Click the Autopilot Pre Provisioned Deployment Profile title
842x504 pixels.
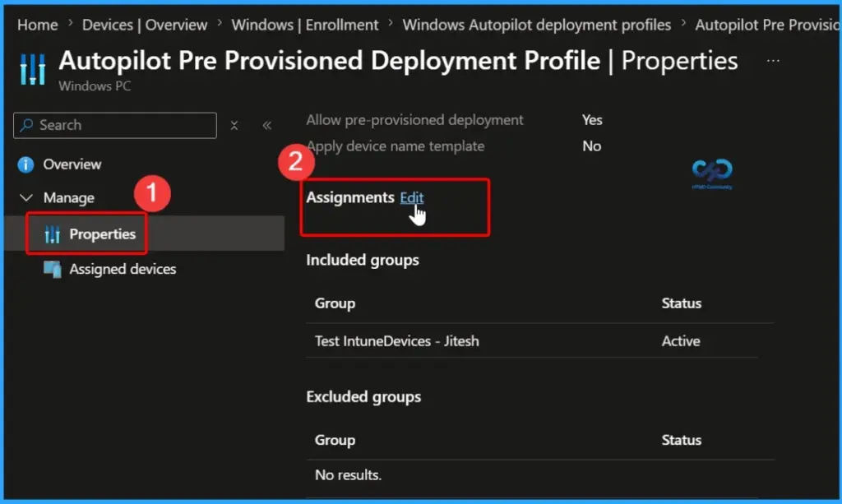329,61
